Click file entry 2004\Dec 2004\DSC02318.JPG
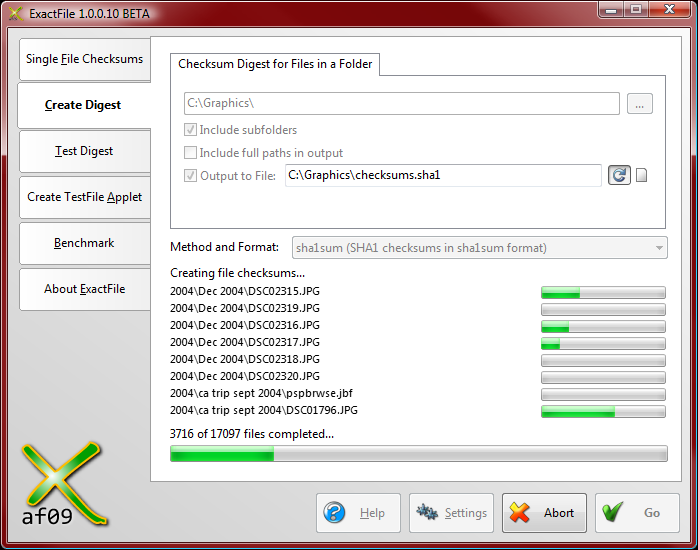The height and width of the screenshot is (550, 698). point(245,359)
